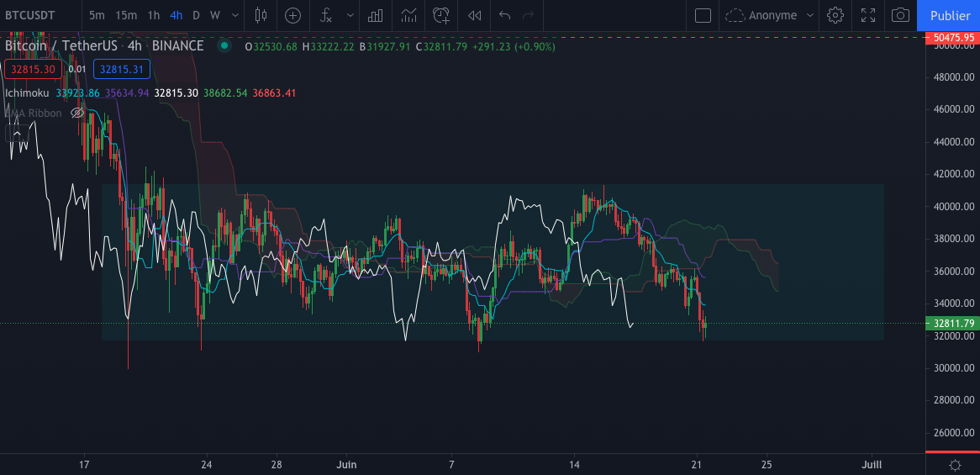
Task: Click the red sell price 32815.30
Action: (x=33, y=70)
